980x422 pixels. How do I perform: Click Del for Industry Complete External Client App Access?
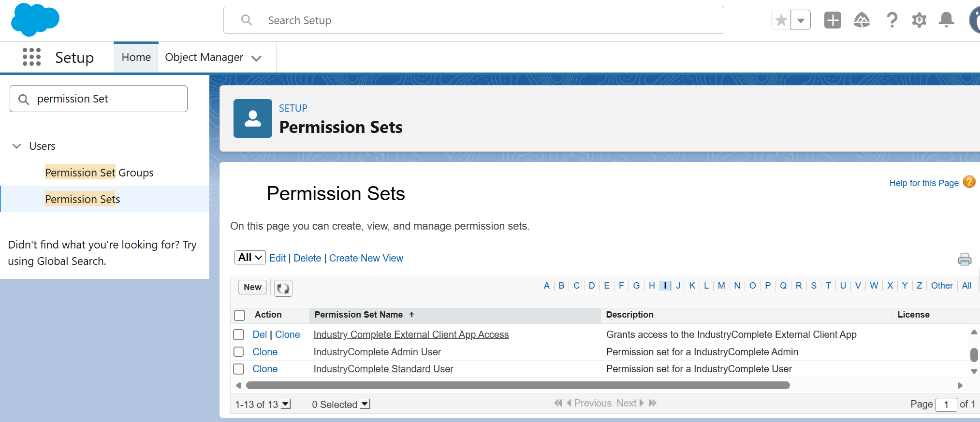point(260,335)
